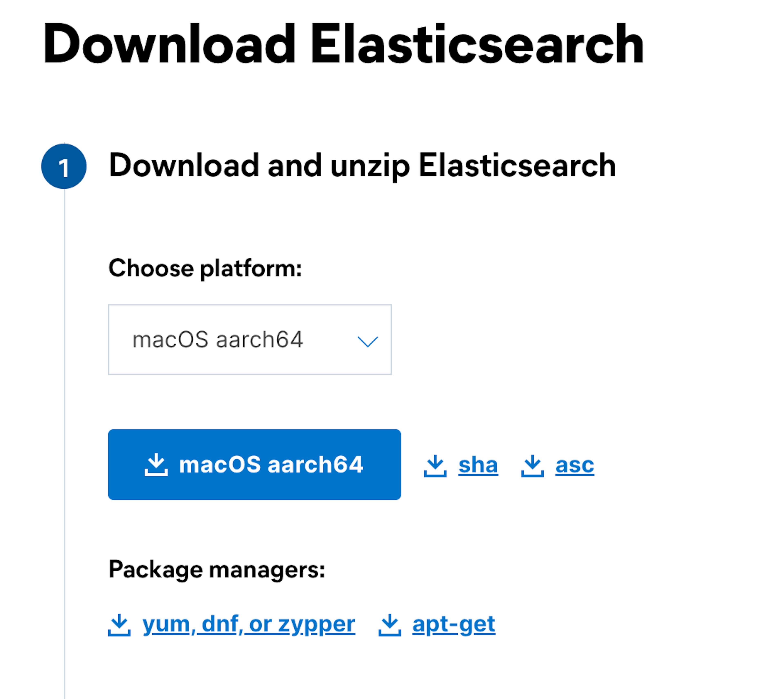Click the Choose platform label
Screen dimensions: 784x699
205,268
